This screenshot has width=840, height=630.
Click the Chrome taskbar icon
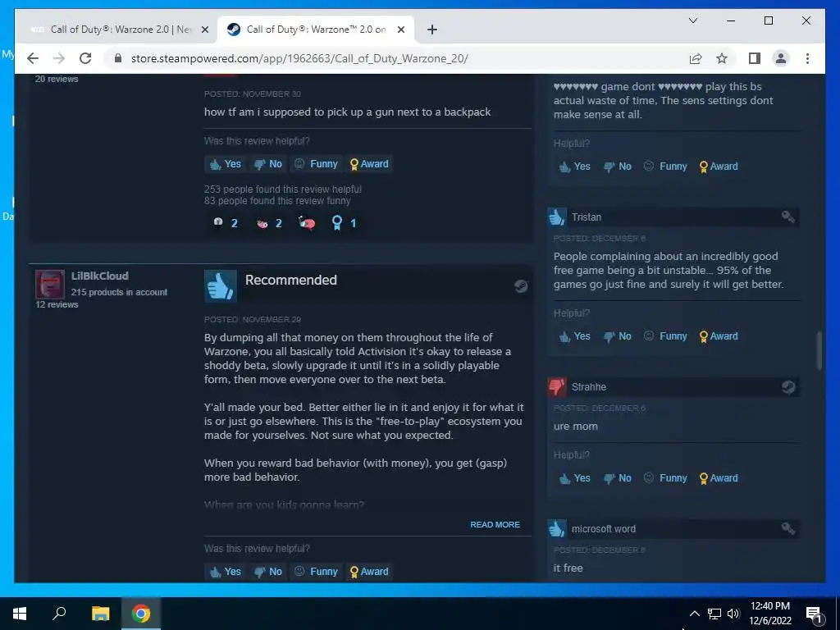(x=141, y=614)
